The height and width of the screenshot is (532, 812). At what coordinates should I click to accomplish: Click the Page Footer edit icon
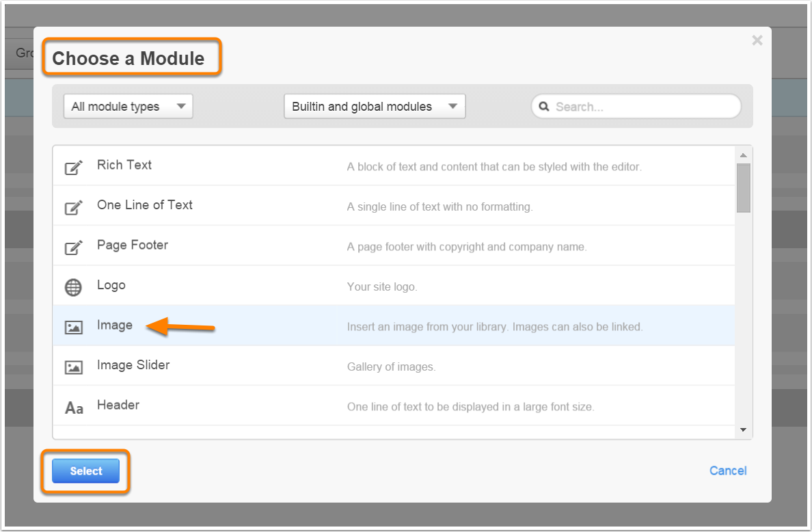click(74, 247)
